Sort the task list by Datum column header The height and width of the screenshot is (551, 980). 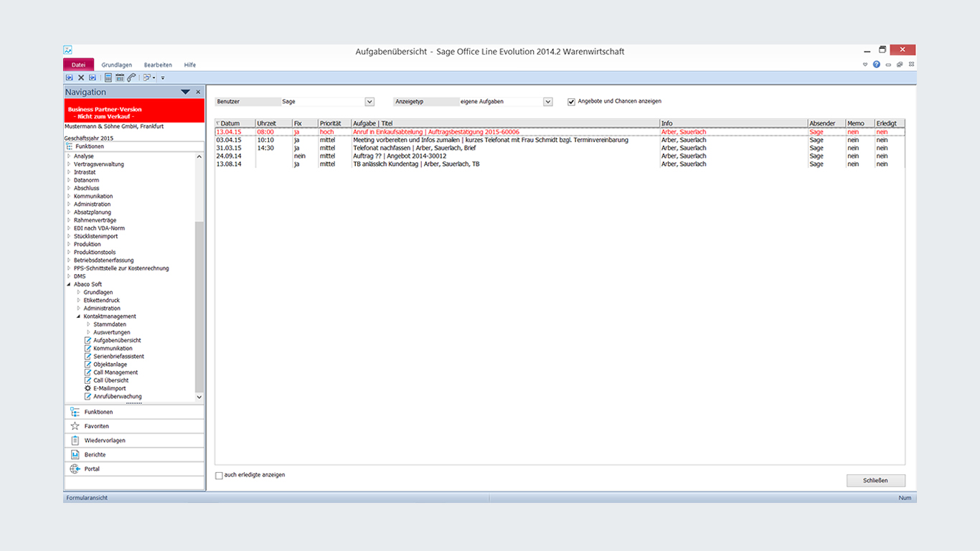[235, 123]
